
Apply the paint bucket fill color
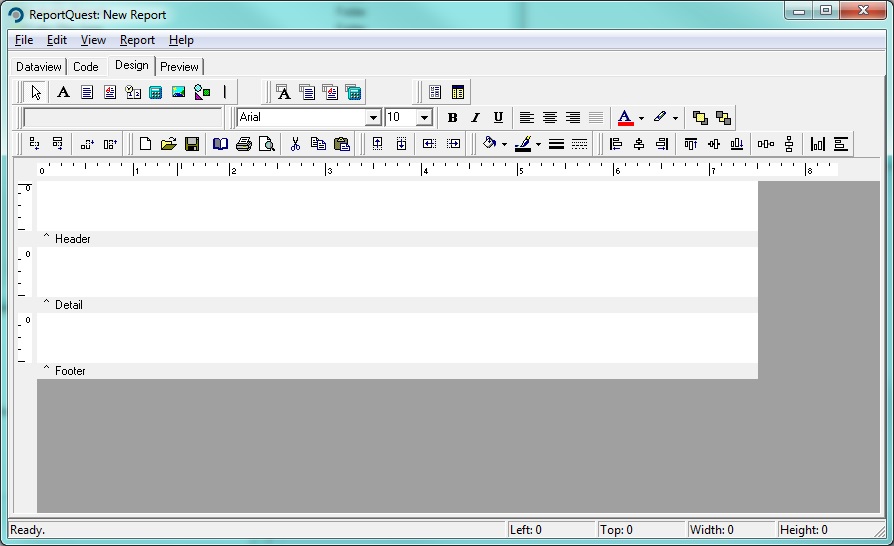(489, 144)
